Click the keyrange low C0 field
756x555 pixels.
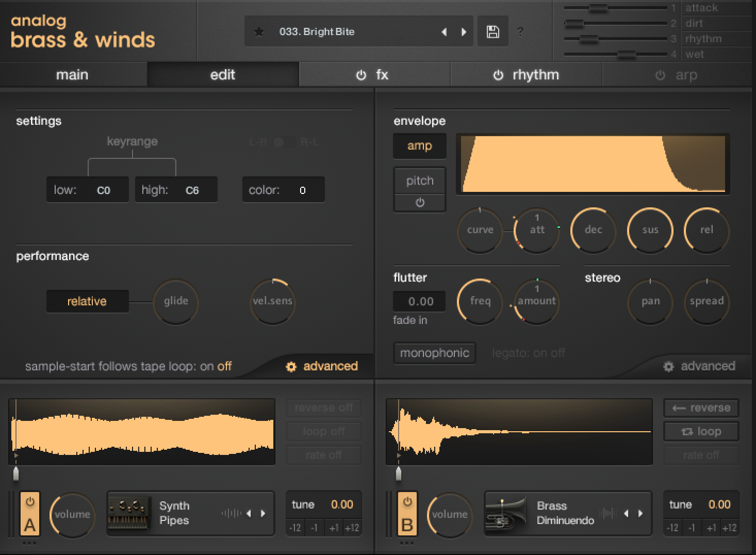click(x=87, y=190)
